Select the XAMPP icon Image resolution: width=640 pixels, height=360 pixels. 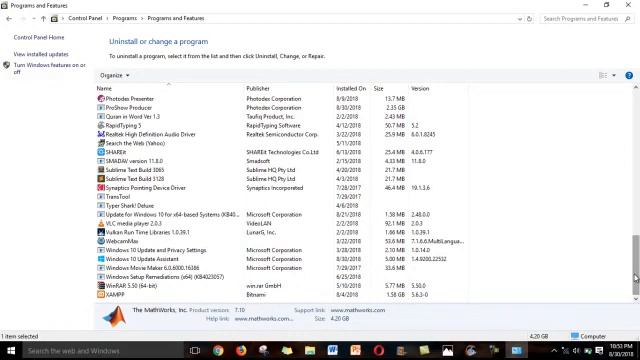[101, 295]
